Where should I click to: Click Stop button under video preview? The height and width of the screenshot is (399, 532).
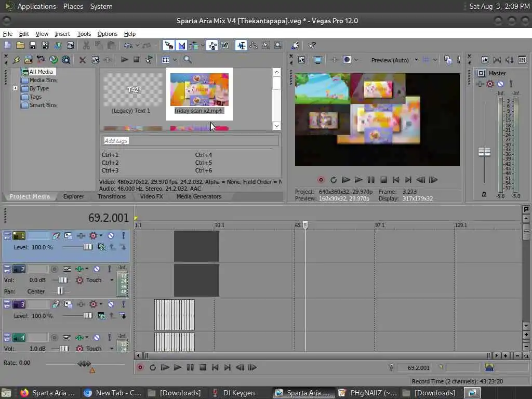[383, 180]
